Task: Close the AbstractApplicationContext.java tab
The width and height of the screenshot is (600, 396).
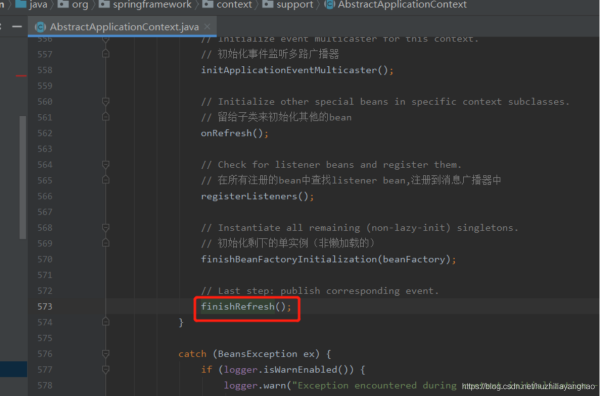Action: coord(207,26)
